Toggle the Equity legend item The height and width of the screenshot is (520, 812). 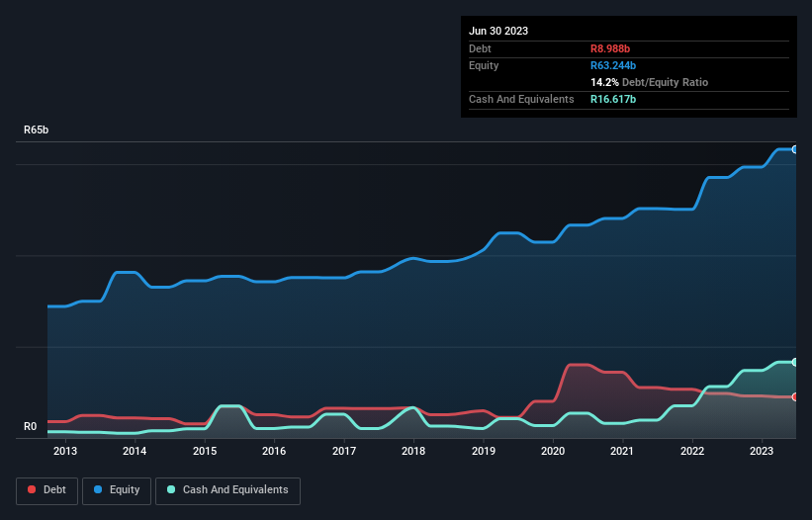[x=118, y=490]
